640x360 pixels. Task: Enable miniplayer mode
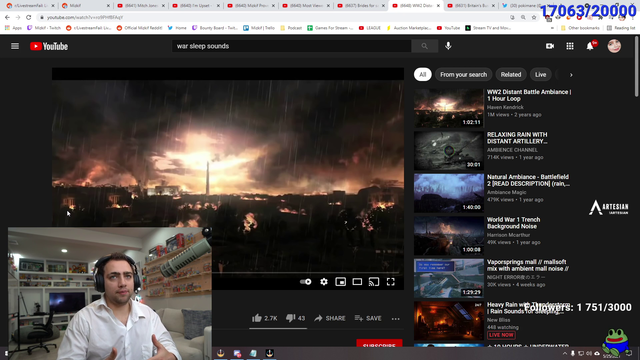[340, 282]
